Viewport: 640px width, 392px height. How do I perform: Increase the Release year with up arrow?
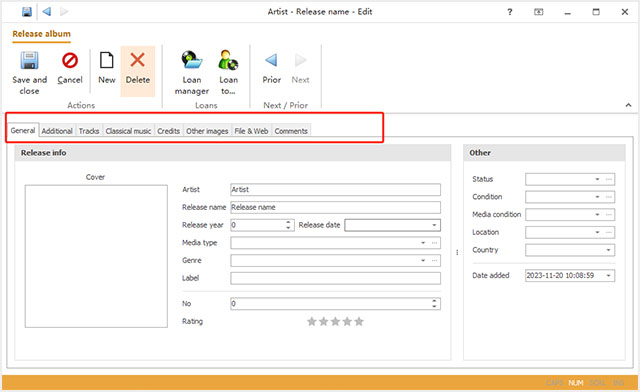(x=288, y=223)
